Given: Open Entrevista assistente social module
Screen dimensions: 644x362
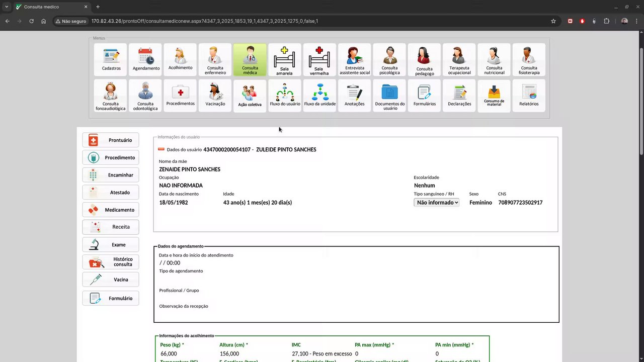Looking at the screenshot, I should [355, 60].
